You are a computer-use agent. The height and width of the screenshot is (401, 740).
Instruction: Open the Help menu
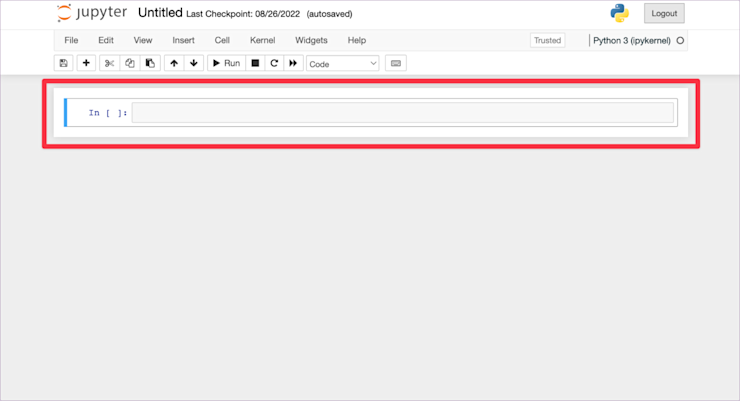click(x=357, y=41)
